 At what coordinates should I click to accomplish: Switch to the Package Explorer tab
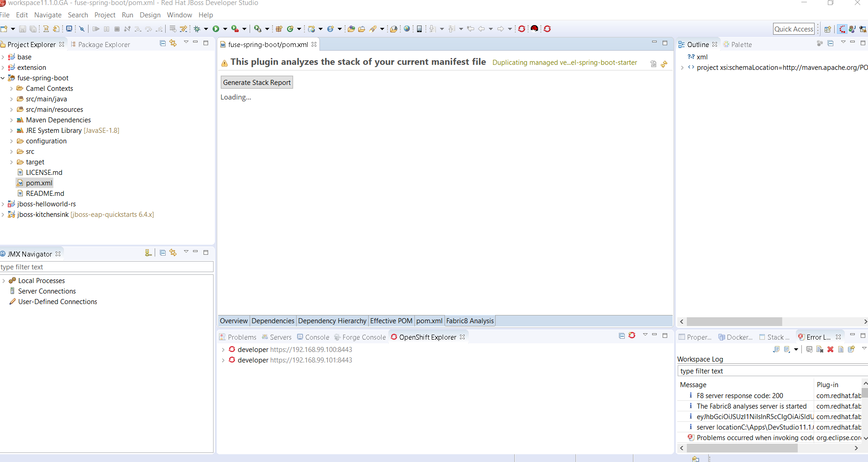100,44
